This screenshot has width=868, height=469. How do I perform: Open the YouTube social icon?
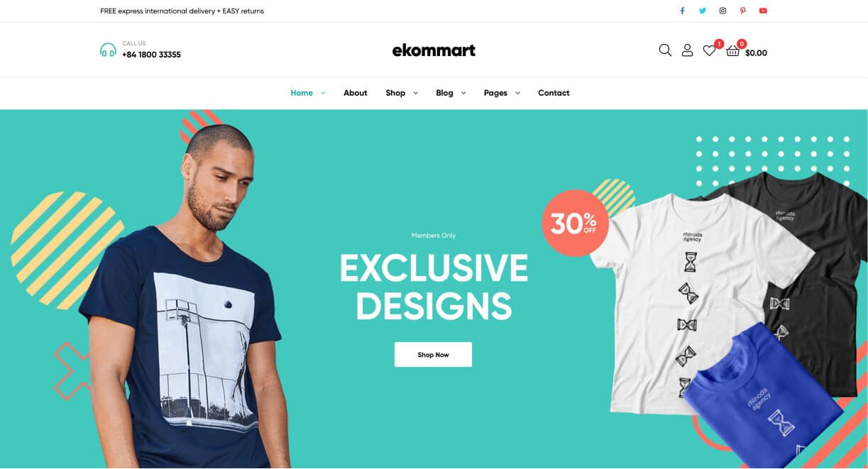tap(763, 11)
